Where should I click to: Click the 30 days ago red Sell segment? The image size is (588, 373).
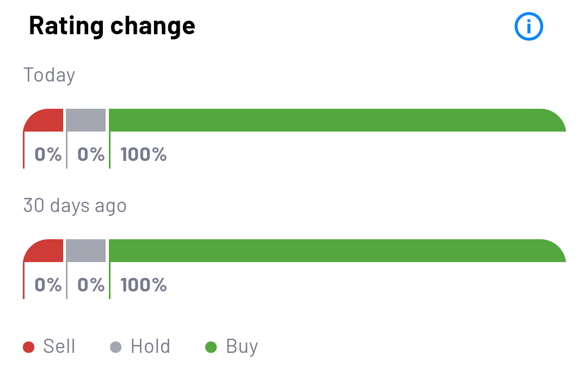tap(45, 251)
